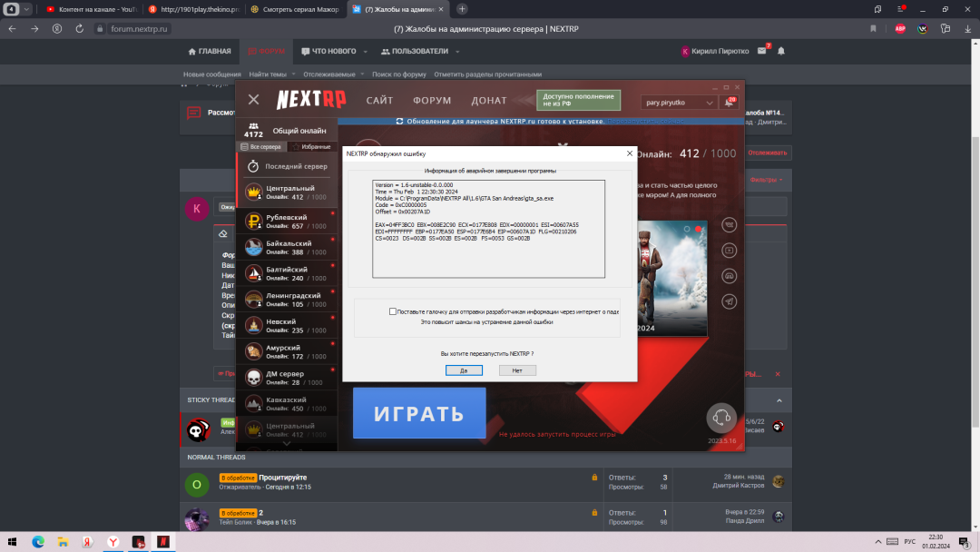980x552 pixels.
Task: Click the forum.nextrp.ru address bar
Action: pyautogui.click(x=140, y=29)
